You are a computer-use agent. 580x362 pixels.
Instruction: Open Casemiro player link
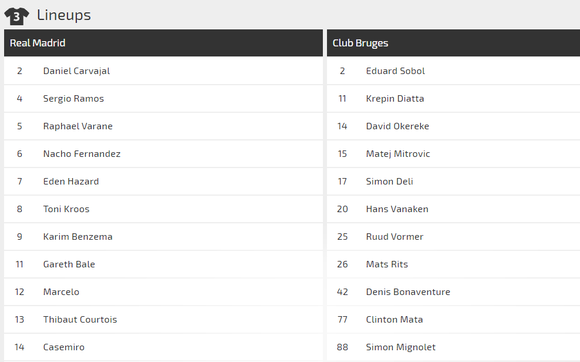tap(64, 347)
